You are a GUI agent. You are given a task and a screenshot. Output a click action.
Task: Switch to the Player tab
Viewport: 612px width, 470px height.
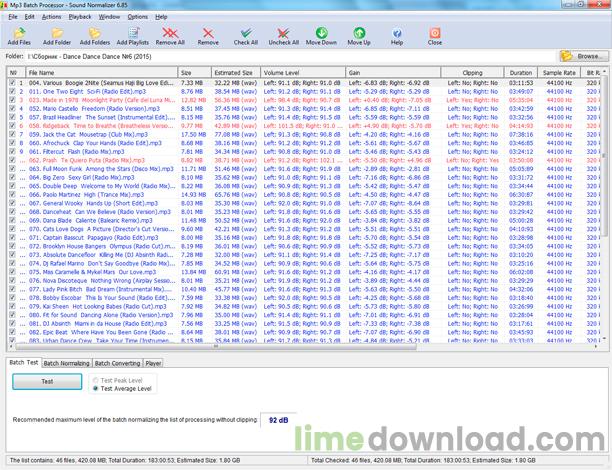[153, 363]
